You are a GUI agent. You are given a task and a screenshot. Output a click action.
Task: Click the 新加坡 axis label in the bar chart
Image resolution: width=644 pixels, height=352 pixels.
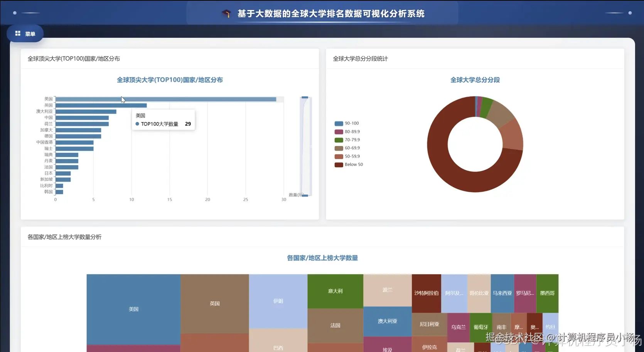[46, 179]
